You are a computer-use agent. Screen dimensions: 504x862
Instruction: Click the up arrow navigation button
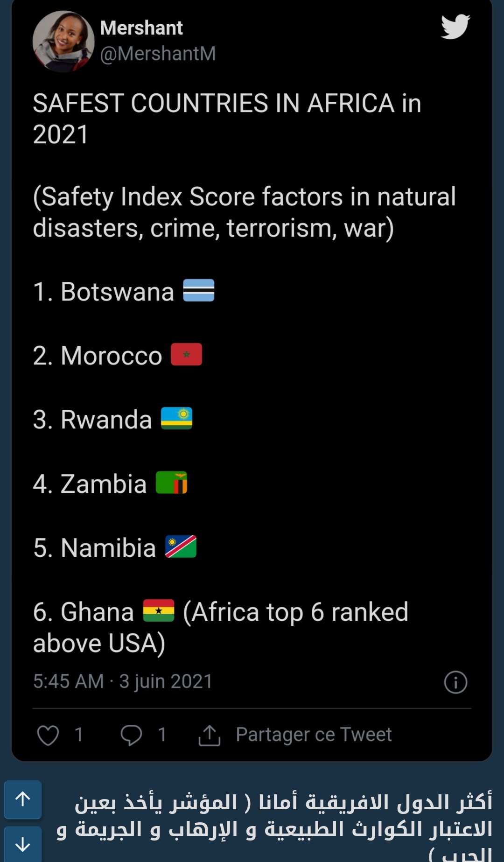click(23, 799)
